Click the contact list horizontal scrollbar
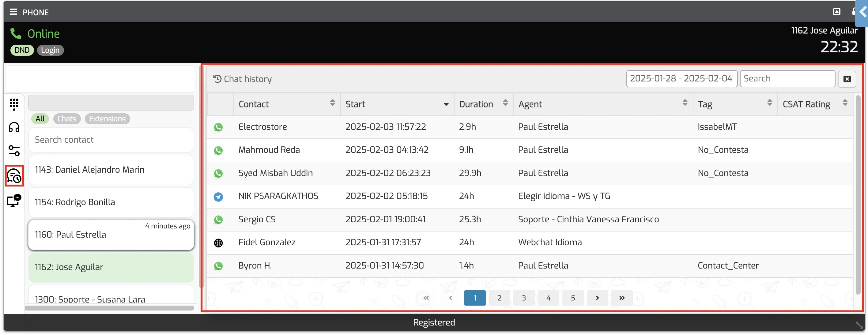Image resolution: width=868 pixels, height=335 pixels. click(x=110, y=308)
